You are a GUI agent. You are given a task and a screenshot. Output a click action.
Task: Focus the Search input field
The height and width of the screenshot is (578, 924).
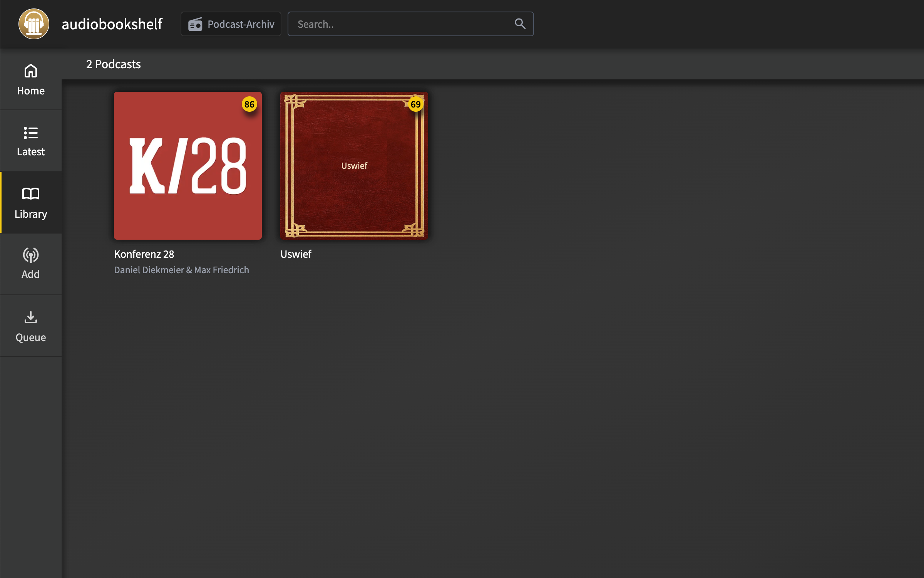400,24
